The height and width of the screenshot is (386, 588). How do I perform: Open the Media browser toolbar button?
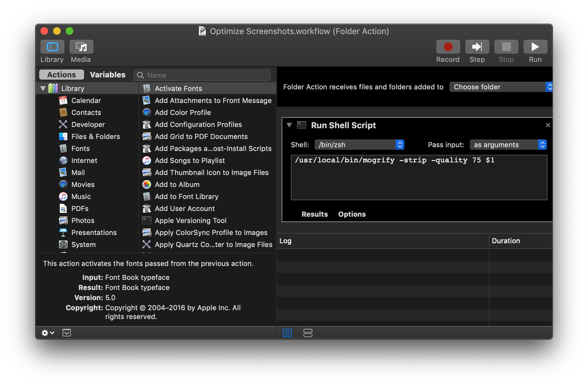(81, 47)
